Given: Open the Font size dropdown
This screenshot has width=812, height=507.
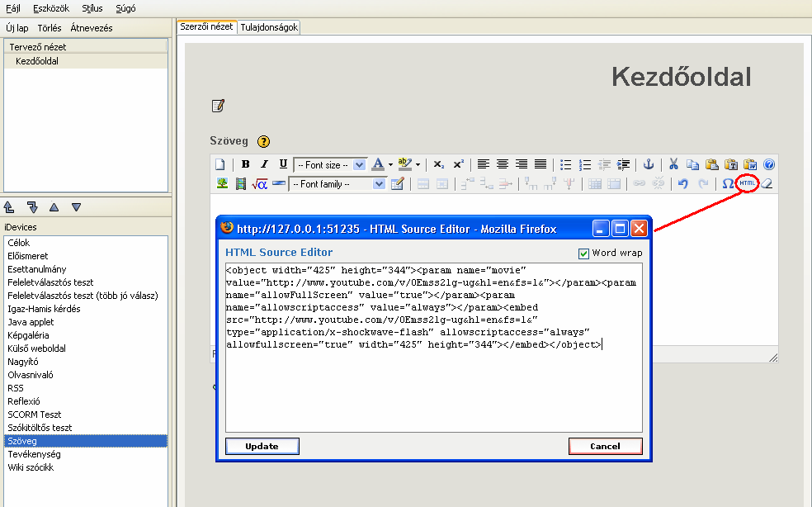Looking at the screenshot, I should [330, 165].
